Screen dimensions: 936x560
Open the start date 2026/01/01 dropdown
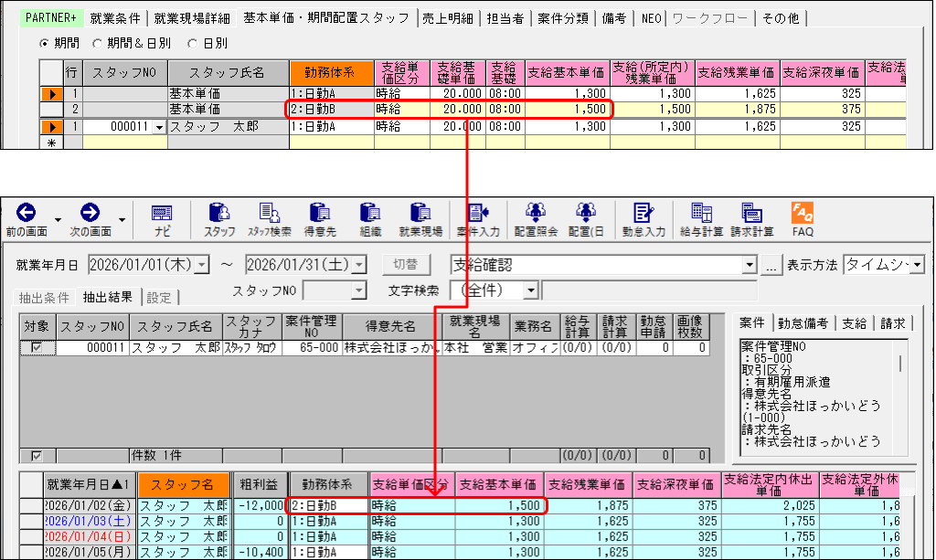(x=203, y=265)
